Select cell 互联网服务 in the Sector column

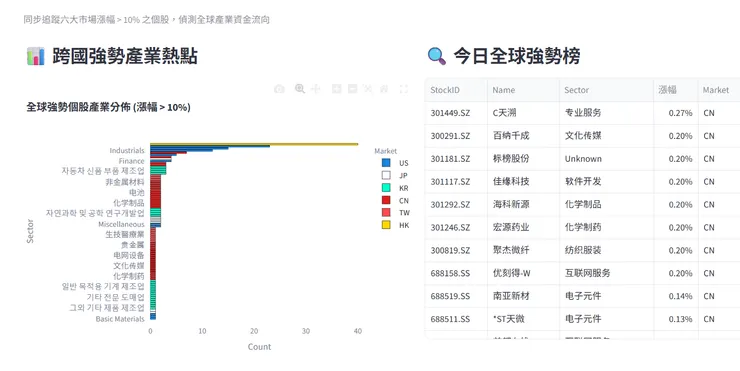606,273
